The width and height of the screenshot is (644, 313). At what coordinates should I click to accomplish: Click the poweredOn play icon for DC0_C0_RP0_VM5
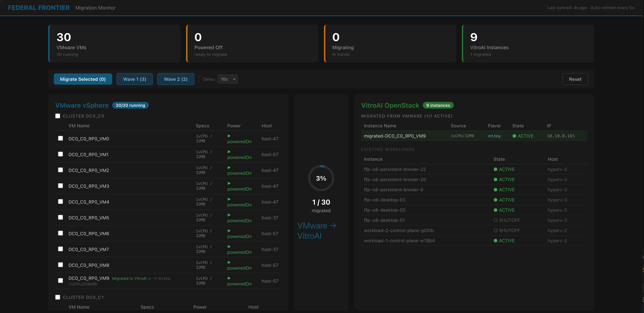229,215
